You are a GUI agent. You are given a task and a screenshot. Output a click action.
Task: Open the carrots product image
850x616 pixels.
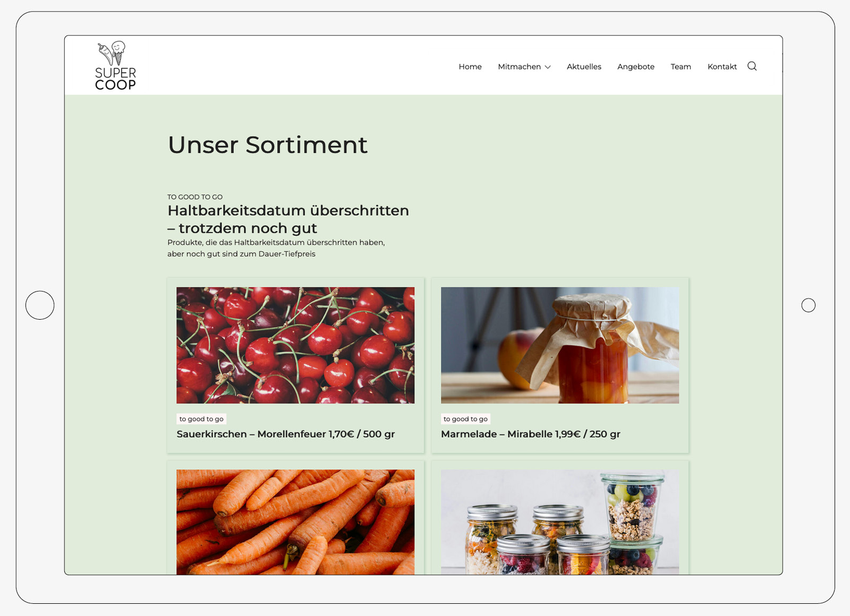295,522
